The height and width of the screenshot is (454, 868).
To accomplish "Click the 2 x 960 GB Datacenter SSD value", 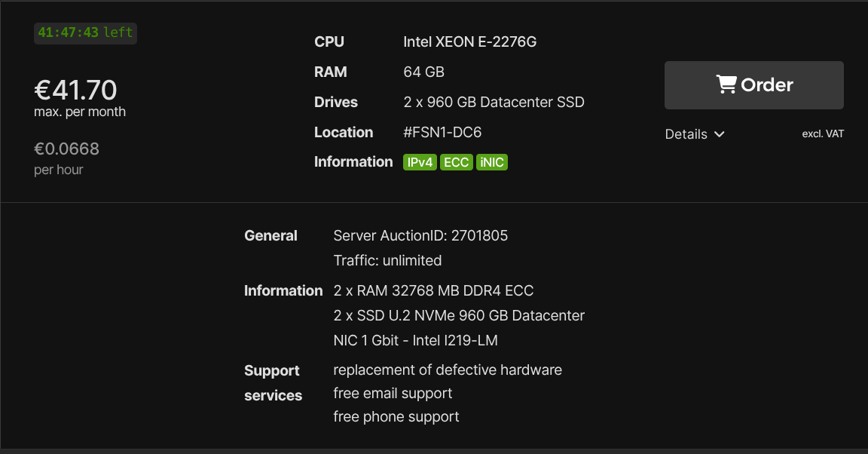I will [494, 103].
